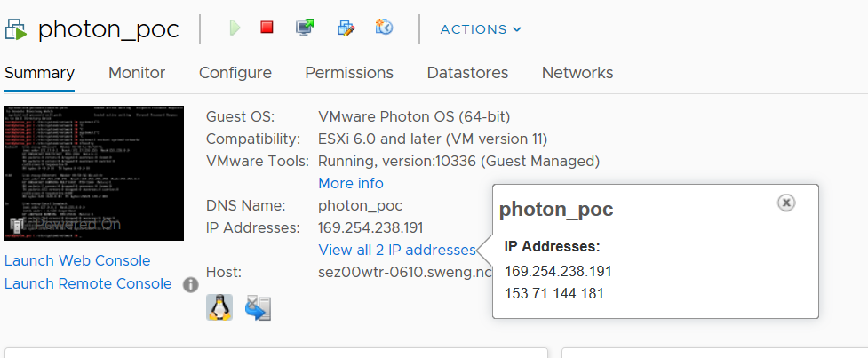Click the VM tools arrow icon beside penguin
The width and height of the screenshot is (868, 358).
pos(258,307)
